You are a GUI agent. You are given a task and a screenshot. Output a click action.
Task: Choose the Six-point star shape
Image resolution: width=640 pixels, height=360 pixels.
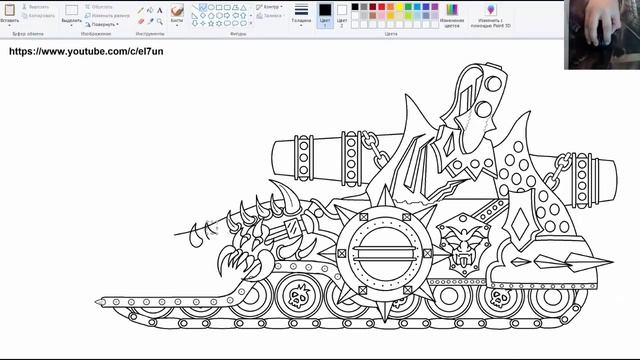[219, 23]
